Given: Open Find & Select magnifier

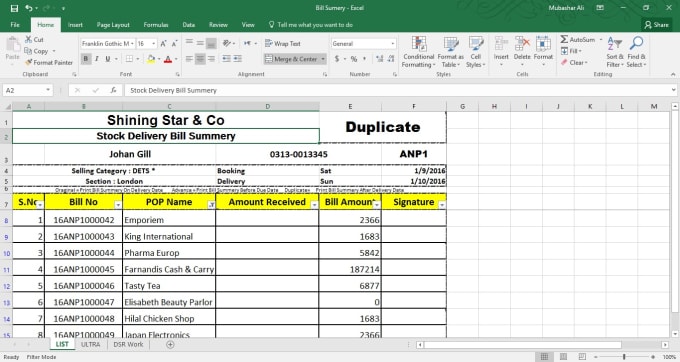Looking at the screenshot, I should pyautogui.click(x=637, y=52).
